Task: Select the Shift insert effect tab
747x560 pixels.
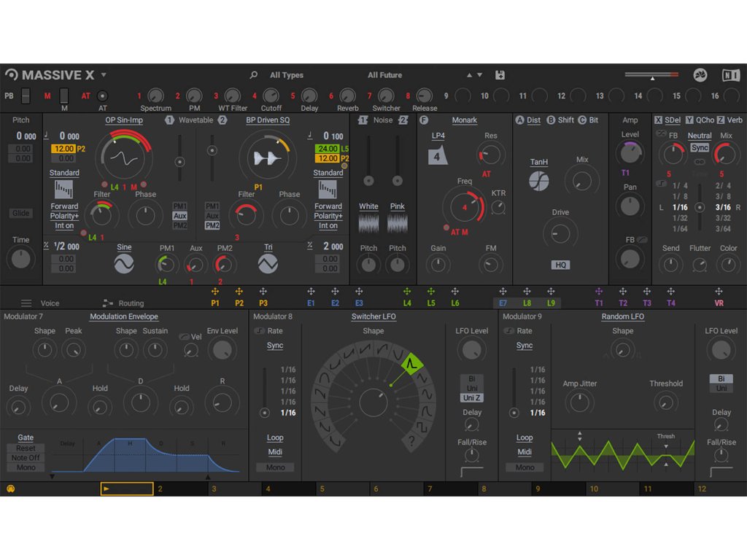Action: click(565, 120)
